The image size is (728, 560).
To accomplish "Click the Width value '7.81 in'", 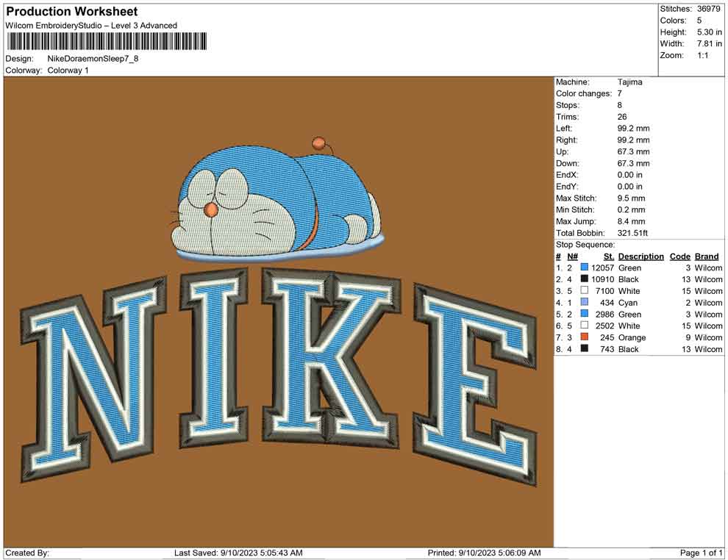I will point(710,43).
